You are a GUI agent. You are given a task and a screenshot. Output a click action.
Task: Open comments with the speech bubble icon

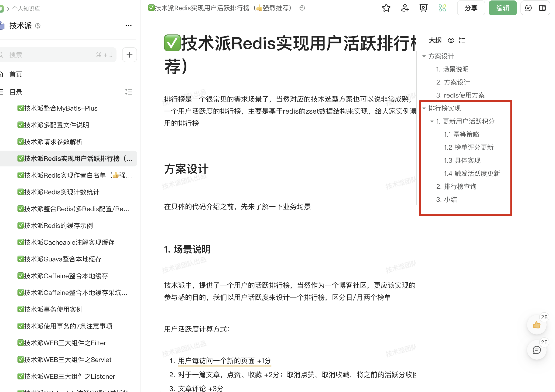pyautogui.click(x=528, y=8)
